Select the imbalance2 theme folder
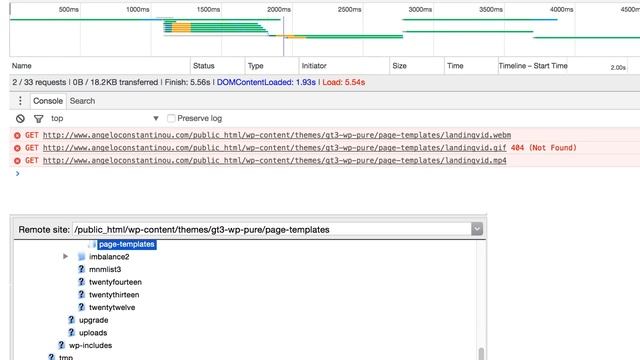Image resolution: width=640 pixels, height=360 pixels. (x=109, y=257)
